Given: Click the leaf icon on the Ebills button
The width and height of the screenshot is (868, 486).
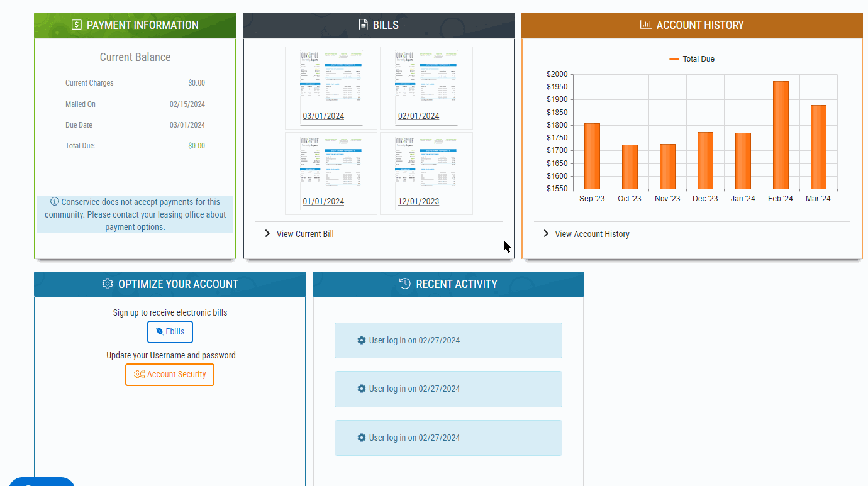Looking at the screenshot, I should click(159, 332).
